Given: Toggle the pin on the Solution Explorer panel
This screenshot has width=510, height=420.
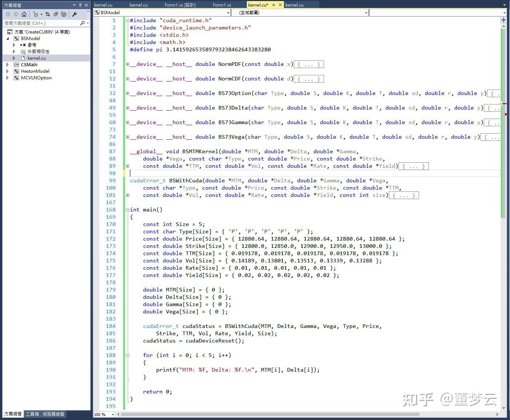Looking at the screenshot, I should pos(80,5).
